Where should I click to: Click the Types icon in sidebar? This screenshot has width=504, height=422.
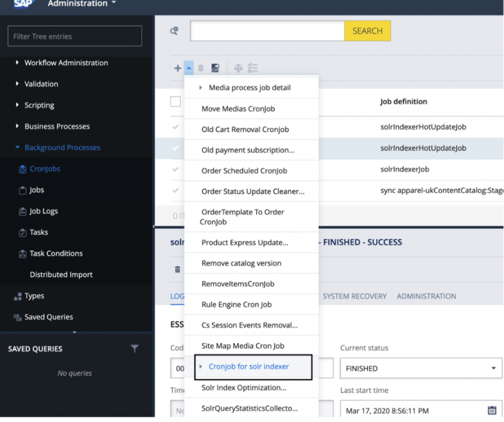point(18,296)
